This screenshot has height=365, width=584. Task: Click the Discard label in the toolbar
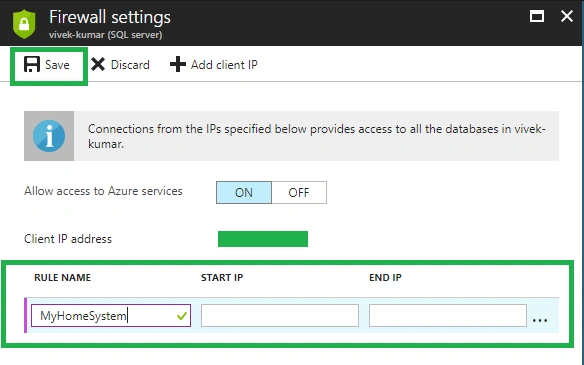pyautogui.click(x=130, y=65)
